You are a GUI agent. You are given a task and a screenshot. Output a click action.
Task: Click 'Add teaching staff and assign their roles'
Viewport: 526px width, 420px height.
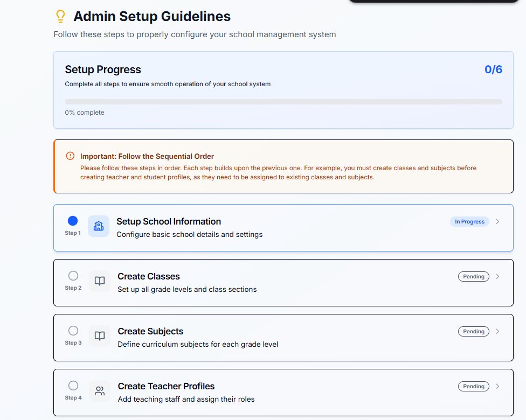(x=186, y=400)
